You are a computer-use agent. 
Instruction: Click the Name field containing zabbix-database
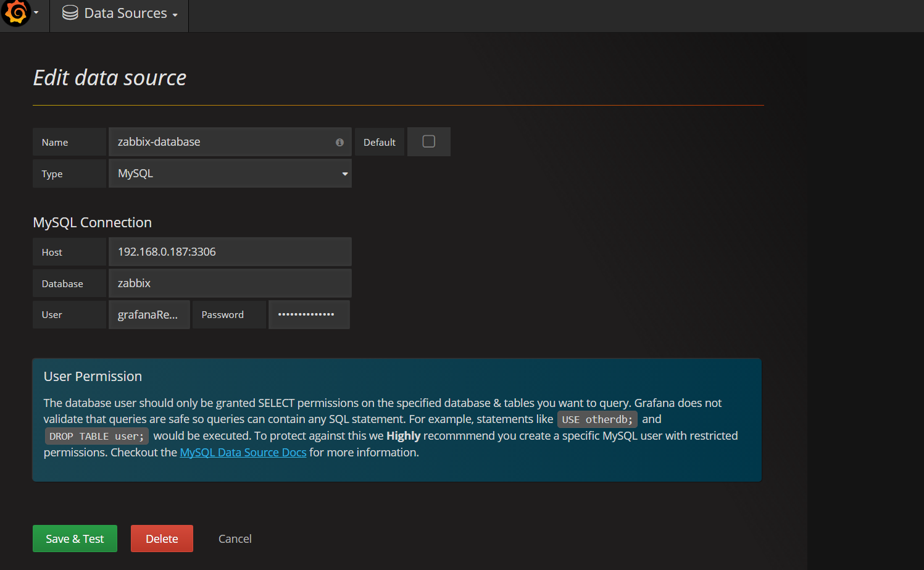(x=222, y=141)
